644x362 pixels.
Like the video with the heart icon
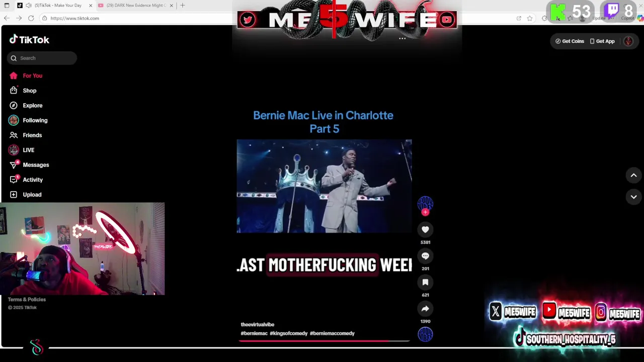click(425, 229)
